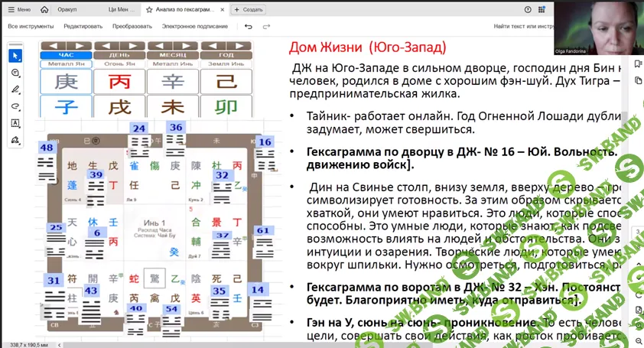
Task: Click the horizontal scrollbar left arrow
Action: [x=60, y=345]
